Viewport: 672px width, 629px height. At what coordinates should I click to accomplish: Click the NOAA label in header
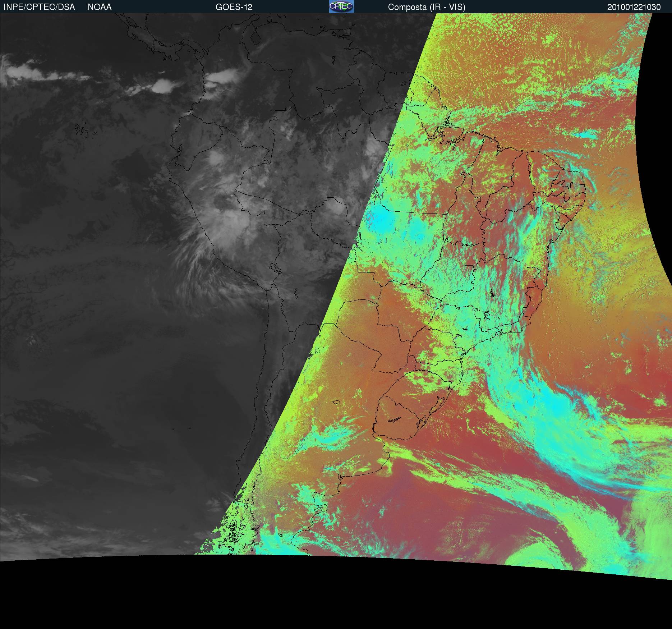click(x=100, y=7)
